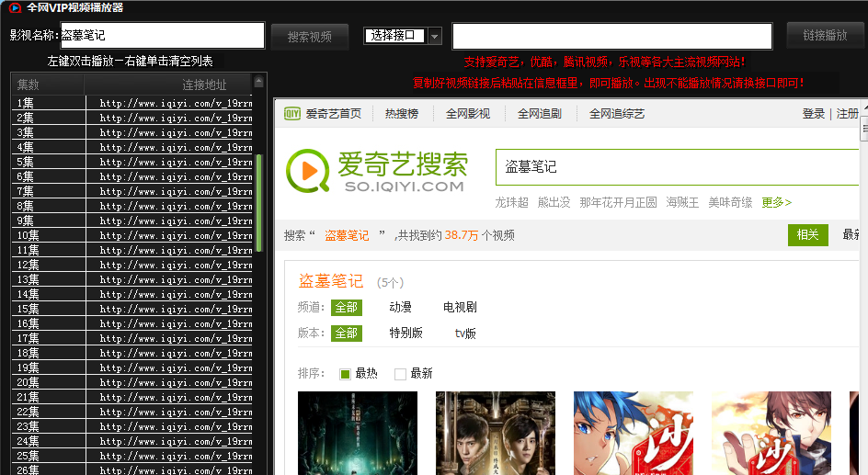Open 全网追综艺 in the nav bar
This screenshot has height=475, width=868.
pos(617,114)
